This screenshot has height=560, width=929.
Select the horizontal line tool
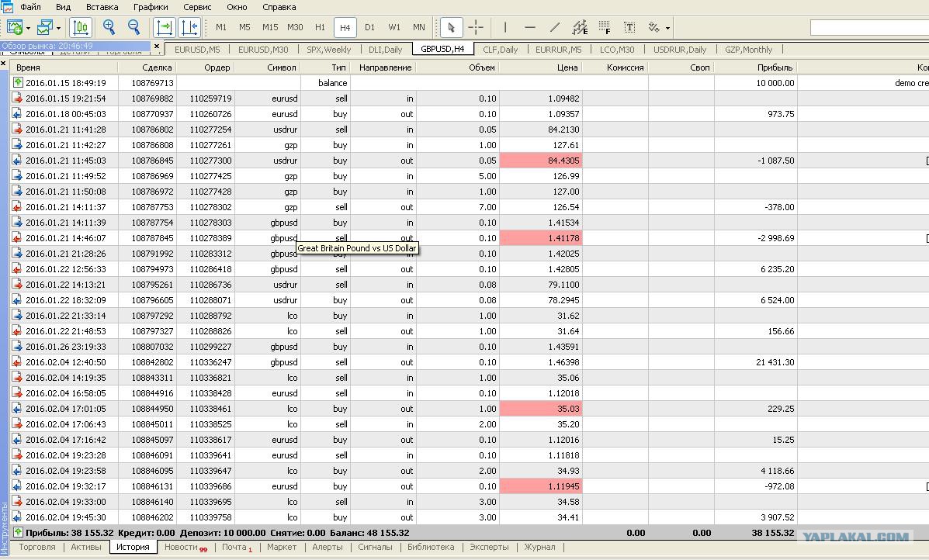point(529,27)
